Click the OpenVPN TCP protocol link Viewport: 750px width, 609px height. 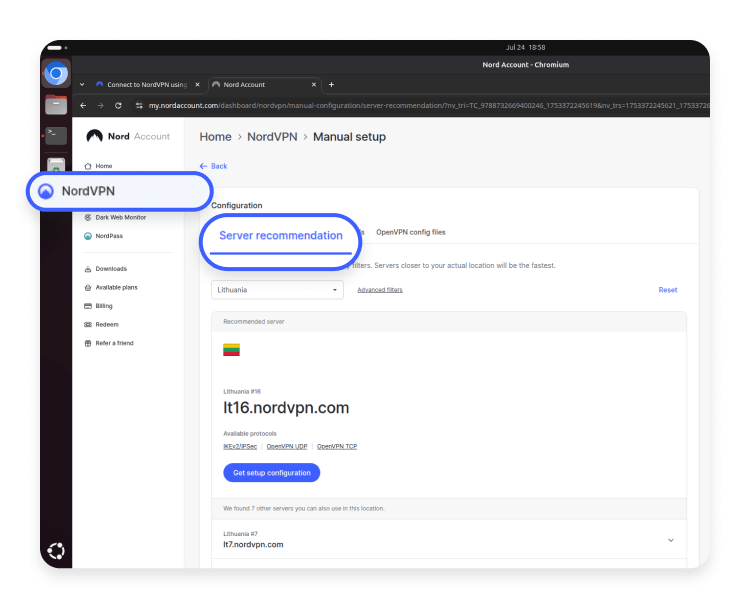tap(337, 446)
